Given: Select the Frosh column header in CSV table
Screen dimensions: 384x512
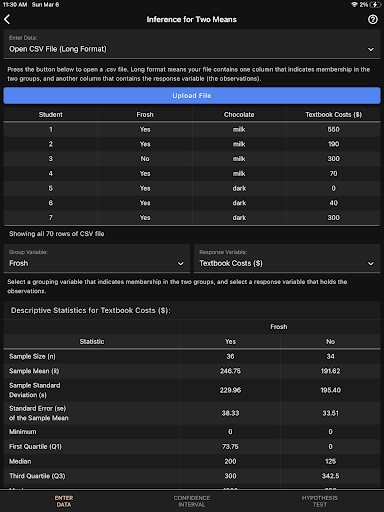Looking at the screenshot, I should click(145, 115).
